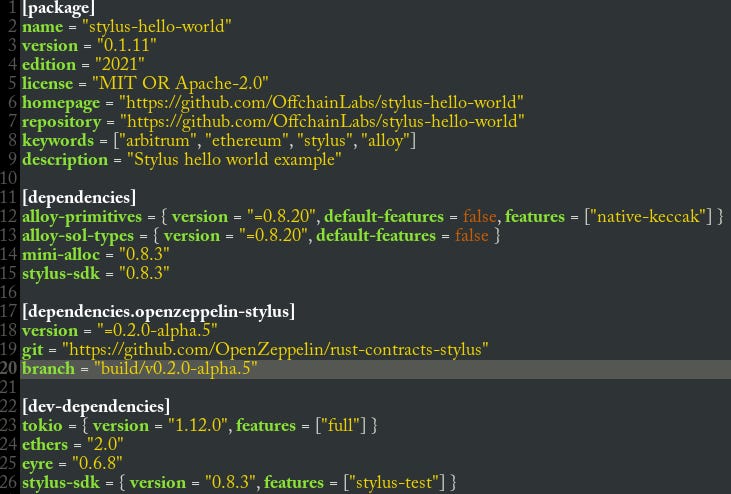
Task: Click line number 21 in the gutter
Action: pos(9,388)
